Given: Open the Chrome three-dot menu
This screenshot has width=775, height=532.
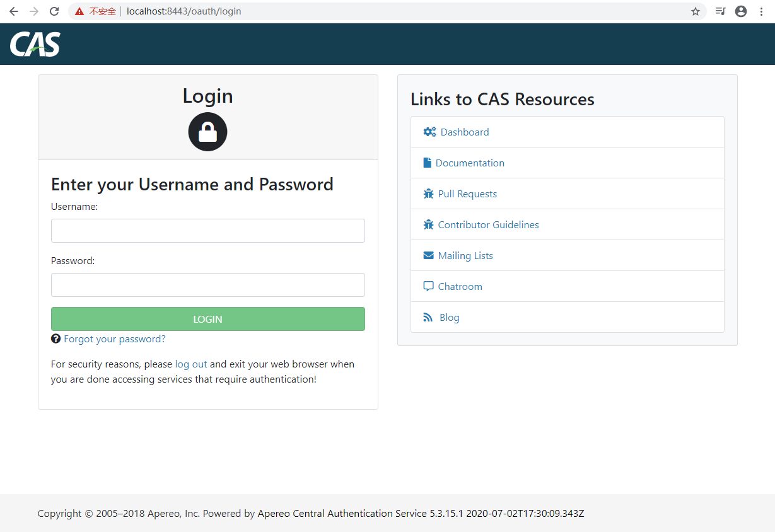Looking at the screenshot, I should (x=761, y=11).
